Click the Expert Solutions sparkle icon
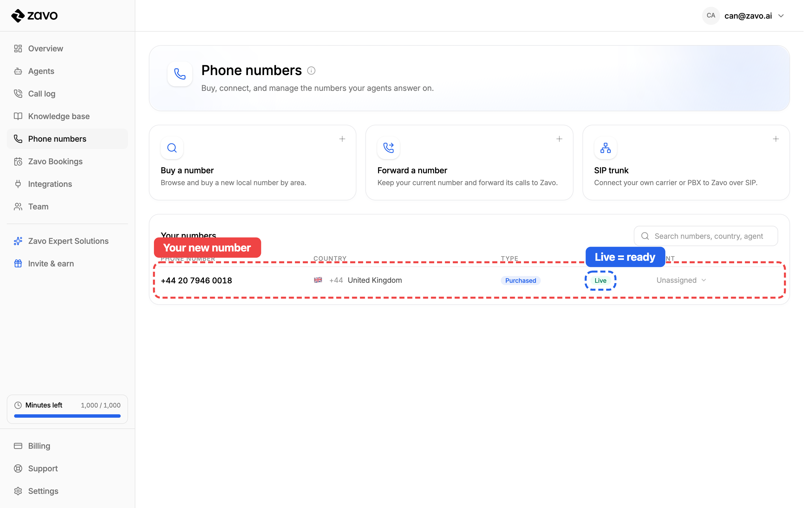This screenshot has height=508, width=812. (18, 241)
